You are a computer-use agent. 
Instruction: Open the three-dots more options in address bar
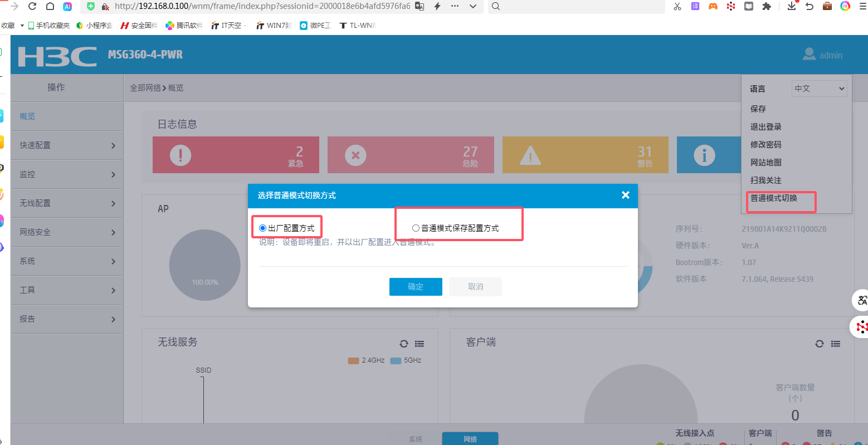tap(455, 6)
